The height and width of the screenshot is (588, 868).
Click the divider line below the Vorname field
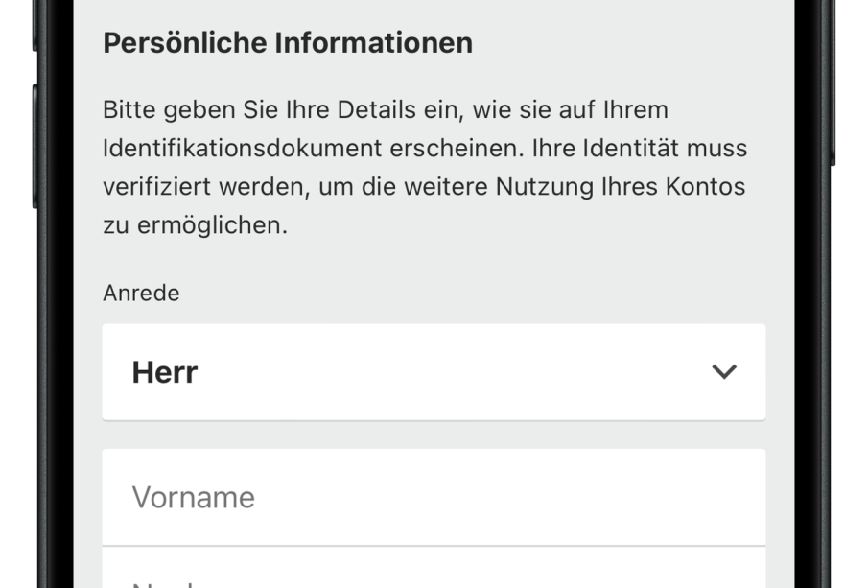pyautogui.click(x=434, y=546)
